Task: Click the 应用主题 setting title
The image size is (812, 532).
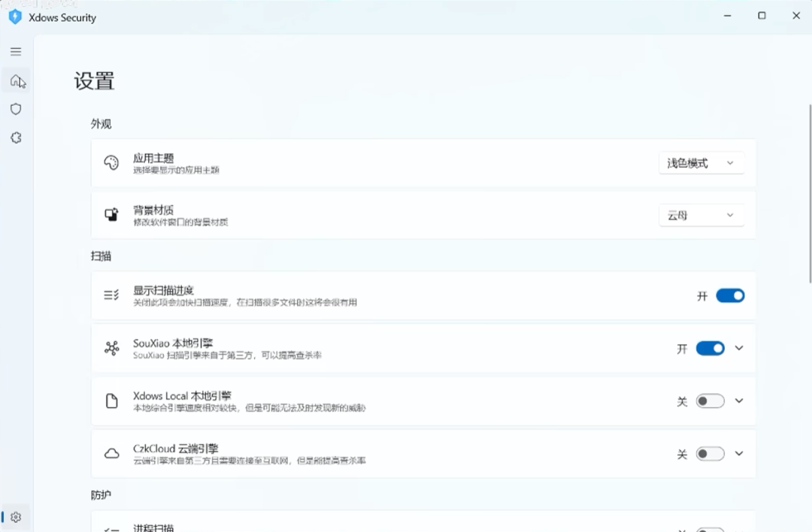Action: pyautogui.click(x=153, y=158)
